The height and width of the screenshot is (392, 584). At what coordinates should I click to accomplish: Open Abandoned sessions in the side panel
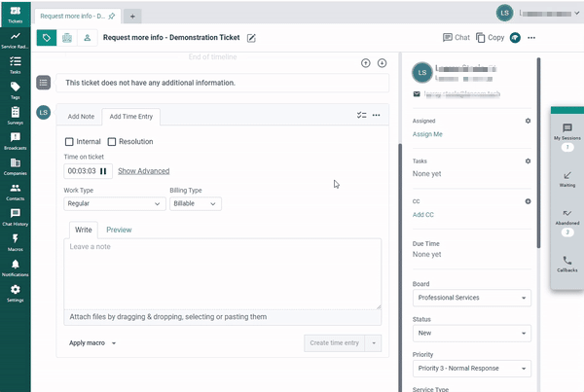coord(566,222)
